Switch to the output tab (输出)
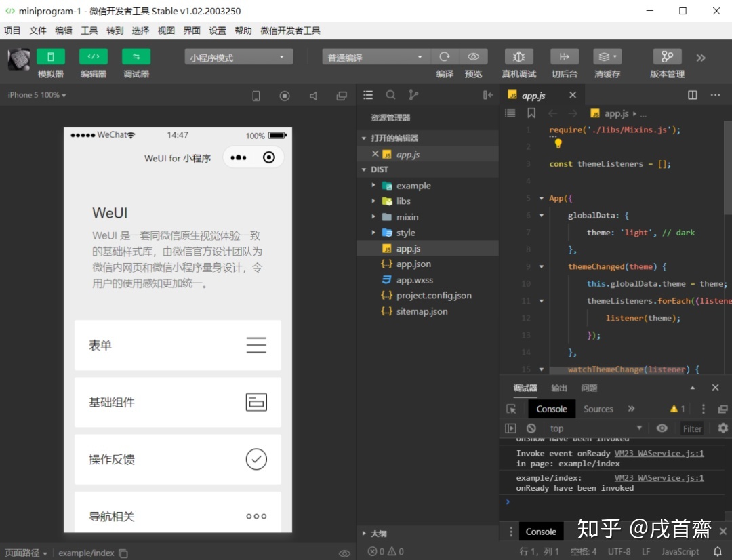 pos(558,388)
